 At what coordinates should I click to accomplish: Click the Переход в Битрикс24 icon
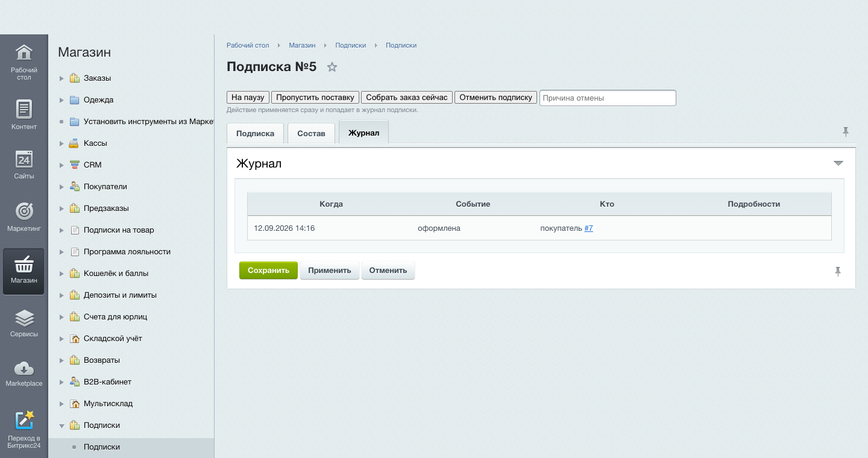click(x=24, y=420)
